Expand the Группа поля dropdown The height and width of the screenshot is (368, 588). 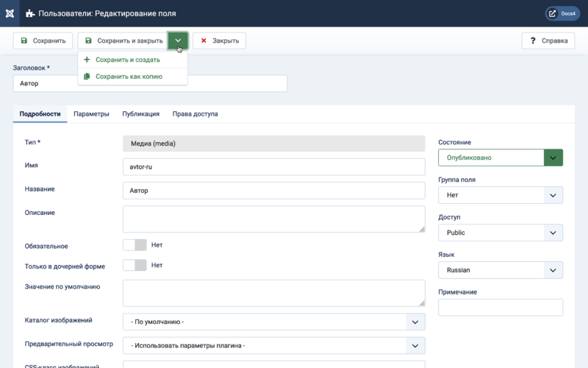click(501, 195)
